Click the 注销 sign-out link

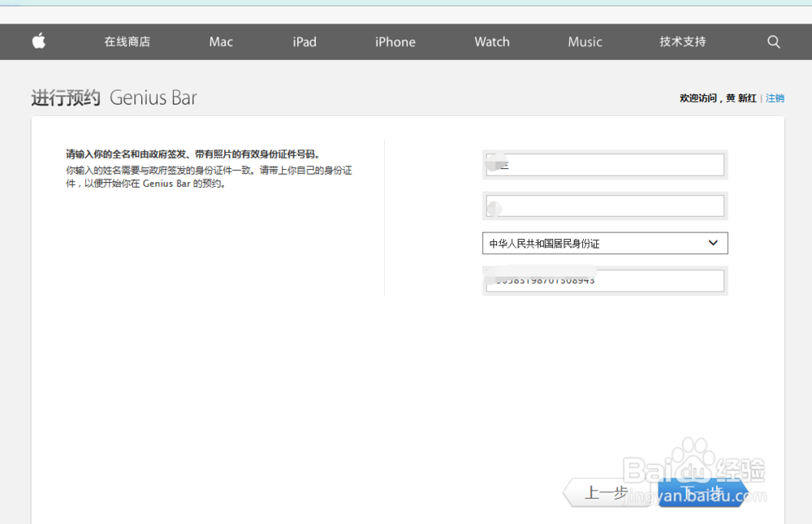[775, 98]
